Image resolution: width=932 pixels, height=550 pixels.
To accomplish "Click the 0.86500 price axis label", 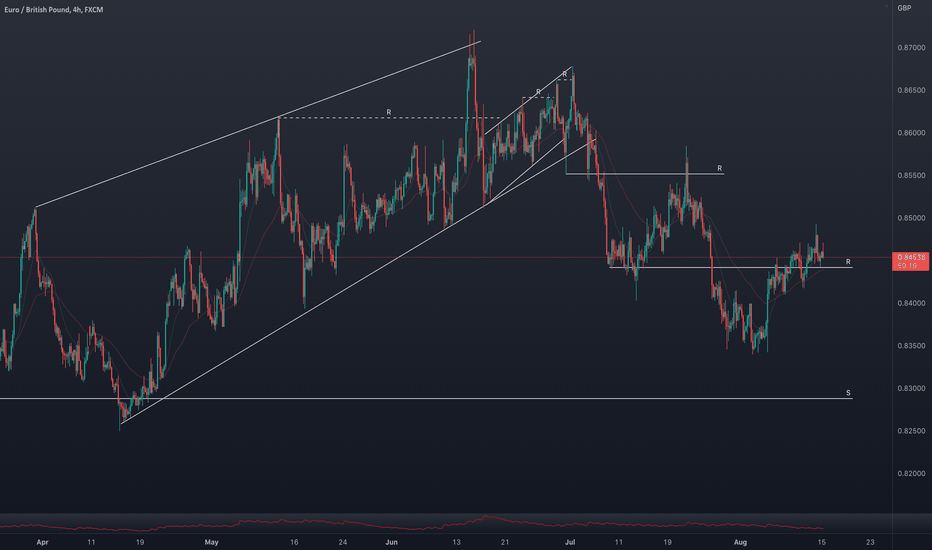I will pos(911,90).
